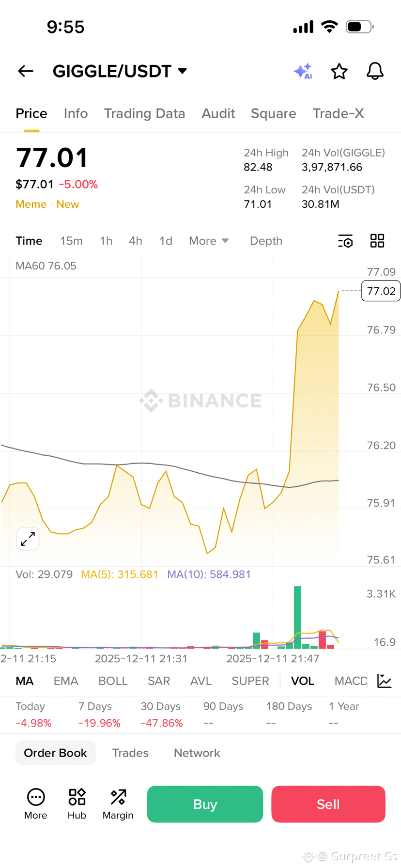Select the 4h chart interval
The image size is (401, 868).
[136, 241]
